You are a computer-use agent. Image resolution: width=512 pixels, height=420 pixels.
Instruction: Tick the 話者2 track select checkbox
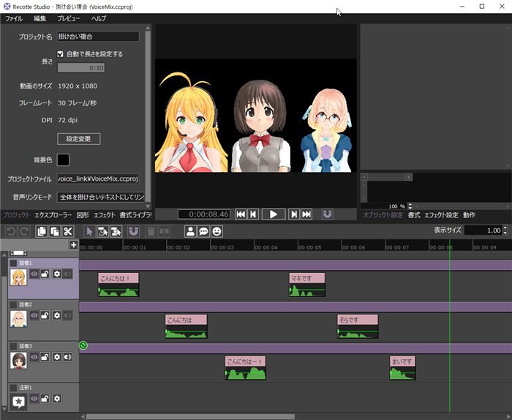coord(13,304)
